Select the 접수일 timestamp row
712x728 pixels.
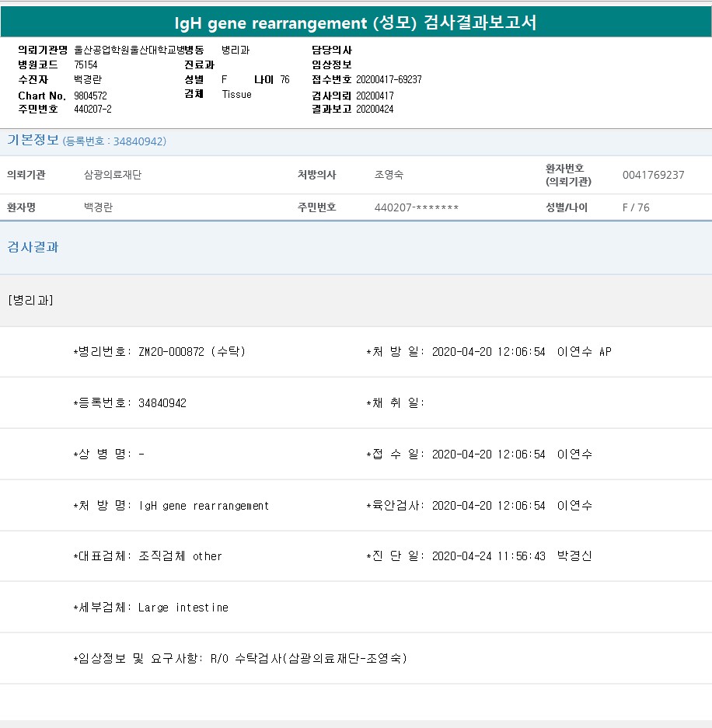479,454
